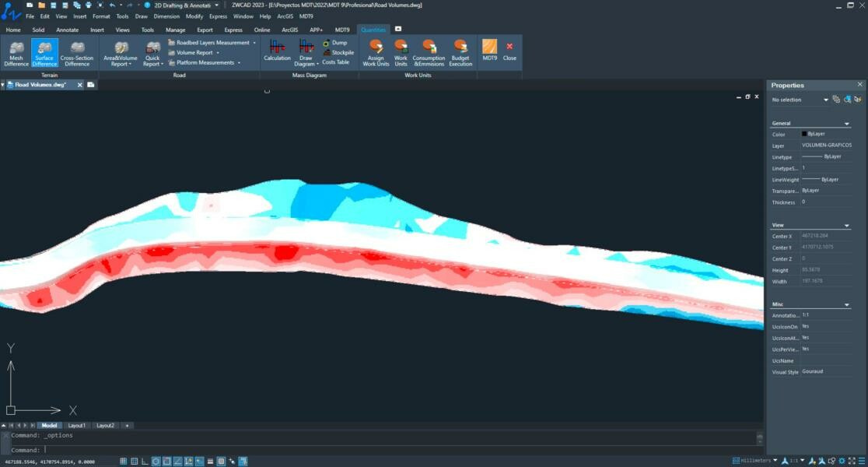Click the ByLayer color swatch
Screen dimensions: 868x467
click(804, 134)
